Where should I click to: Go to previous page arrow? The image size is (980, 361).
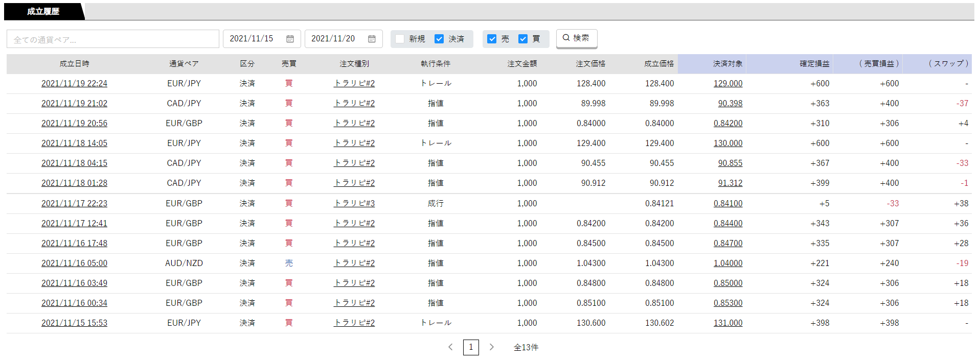(450, 347)
